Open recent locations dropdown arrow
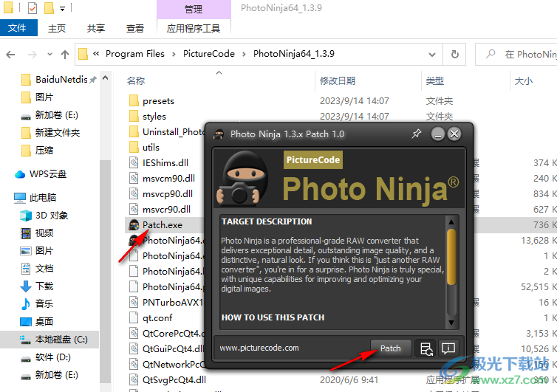Screen dimensions: 557x392 click(49, 55)
